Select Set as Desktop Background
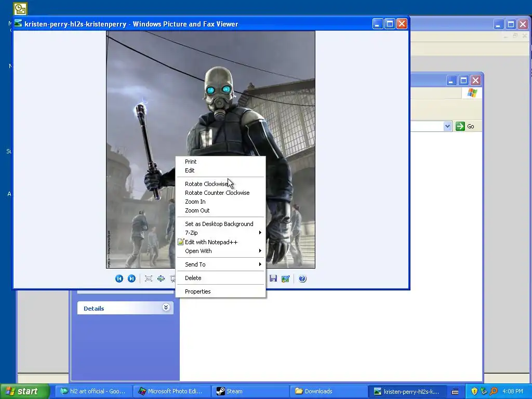Image resolution: width=532 pixels, height=399 pixels. pos(220,224)
